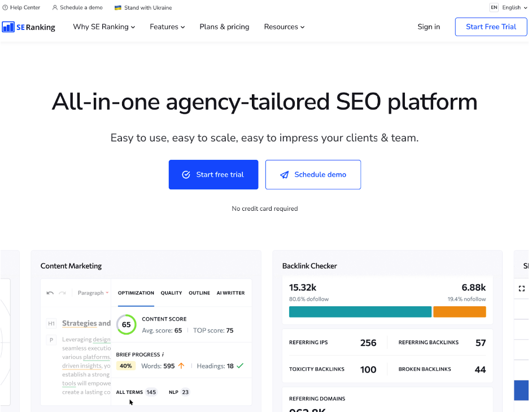Select the AI Writter tab
The height and width of the screenshot is (412, 532).
[230, 293]
